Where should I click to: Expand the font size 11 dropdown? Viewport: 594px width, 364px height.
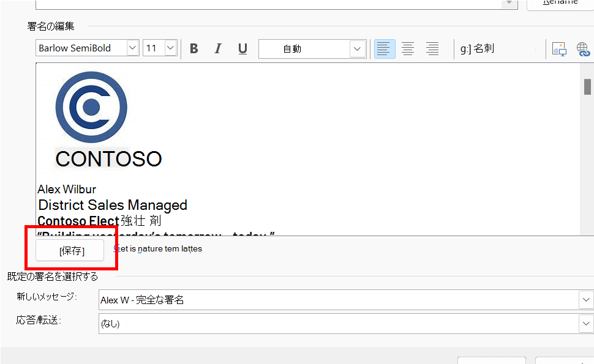click(x=170, y=48)
